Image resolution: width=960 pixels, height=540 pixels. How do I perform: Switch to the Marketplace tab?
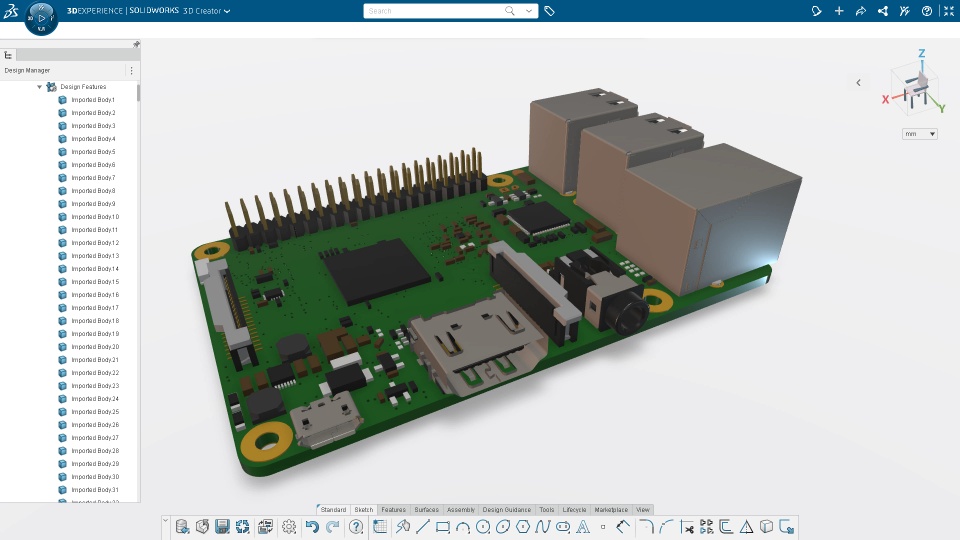611,509
